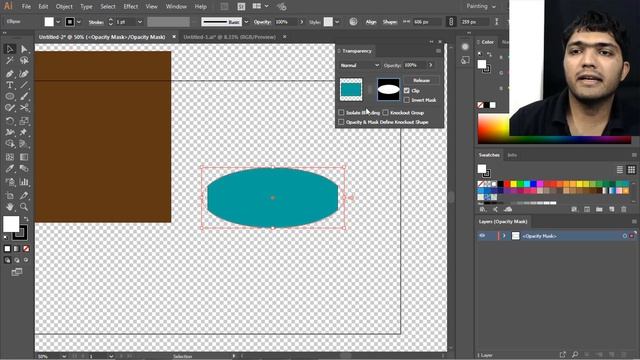Image resolution: width=640 pixels, height=360 pixels.
Task: Open the blending mode Normal dropdown
Action: tap(359, 65)
